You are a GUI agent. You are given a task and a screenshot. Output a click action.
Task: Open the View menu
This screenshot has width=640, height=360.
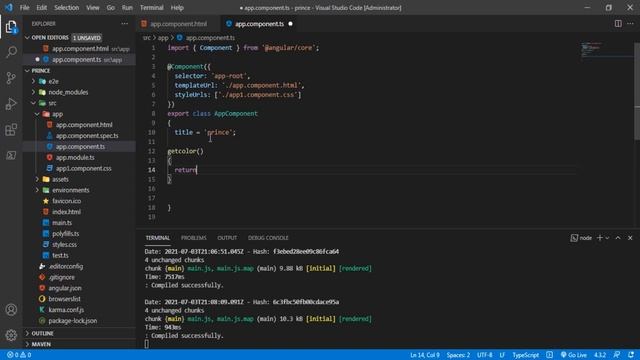pyautogui.click(x=93, y=8)
